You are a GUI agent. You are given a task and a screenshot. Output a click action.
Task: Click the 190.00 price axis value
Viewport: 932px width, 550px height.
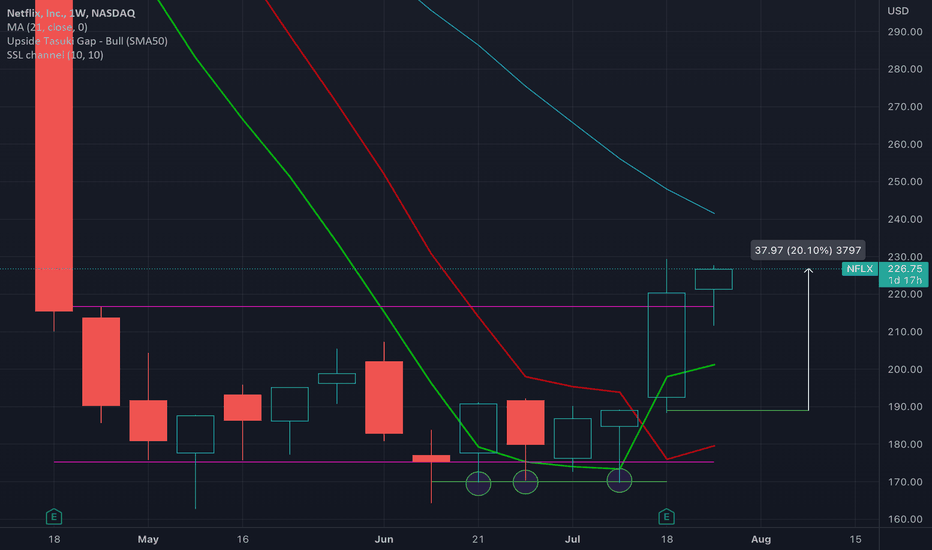pos(905,407)
